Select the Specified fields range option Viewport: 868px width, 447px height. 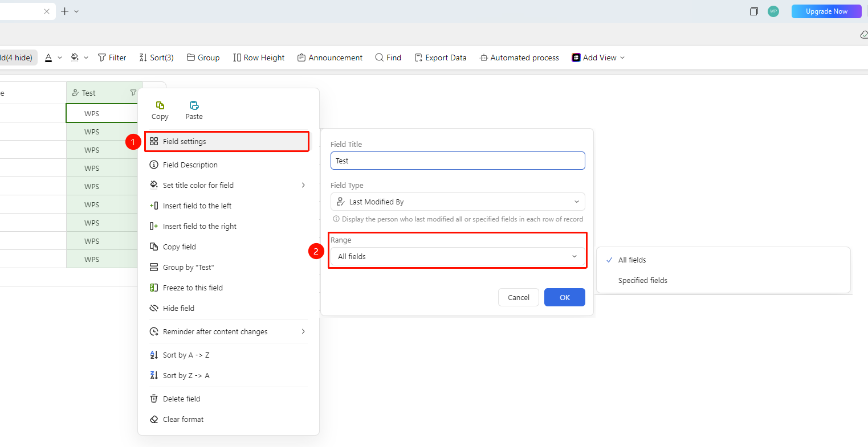point(723,280)
